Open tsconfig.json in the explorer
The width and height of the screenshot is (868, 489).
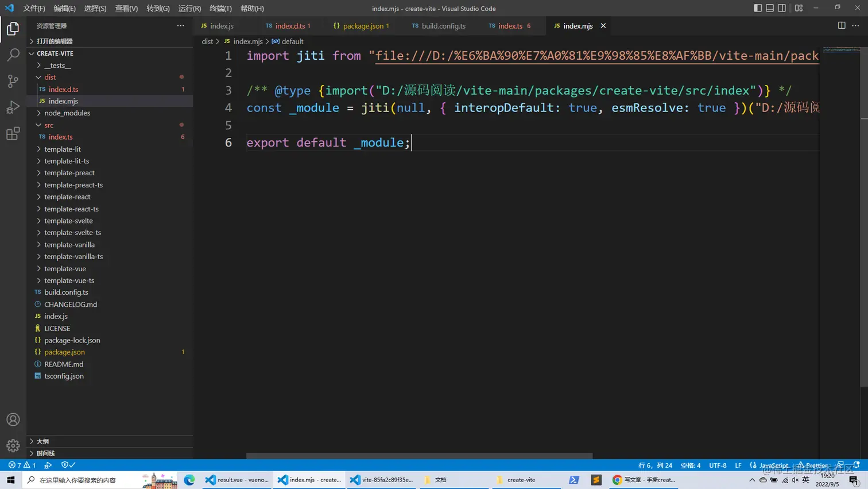click(x=64, y=376)
